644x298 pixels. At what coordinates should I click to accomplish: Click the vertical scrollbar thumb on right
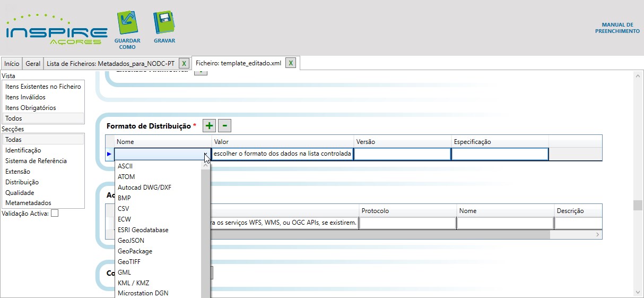pos(638,205)
